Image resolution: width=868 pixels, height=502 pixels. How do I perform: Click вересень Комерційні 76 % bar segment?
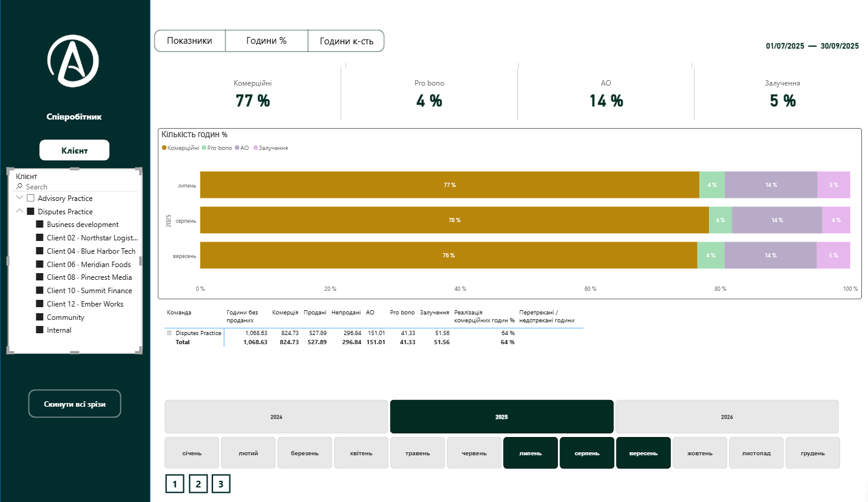(449, 256)
